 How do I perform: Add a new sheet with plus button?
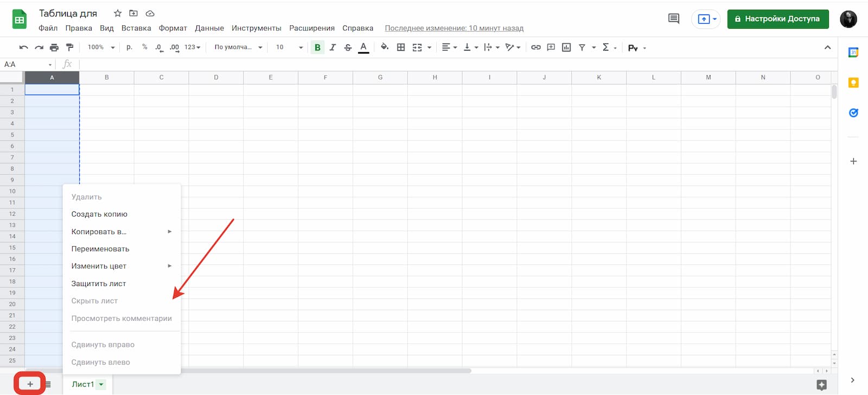pos(30,384)
